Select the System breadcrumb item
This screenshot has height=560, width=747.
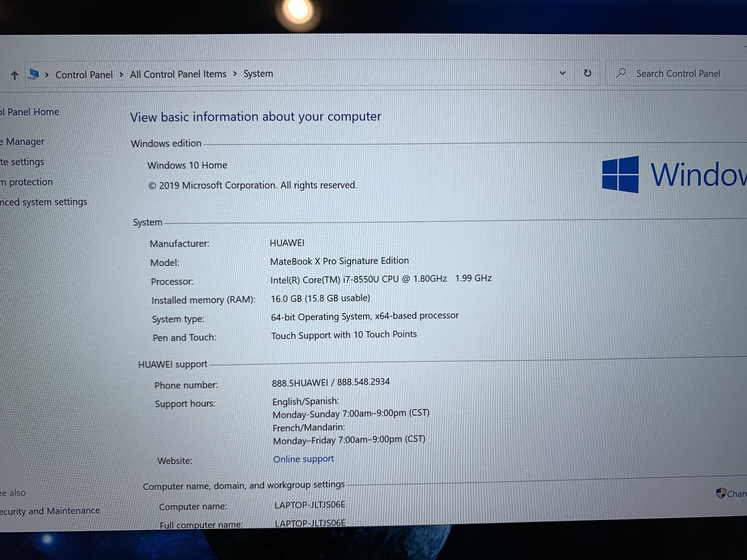pyautogui.click(x=258, y=74)
